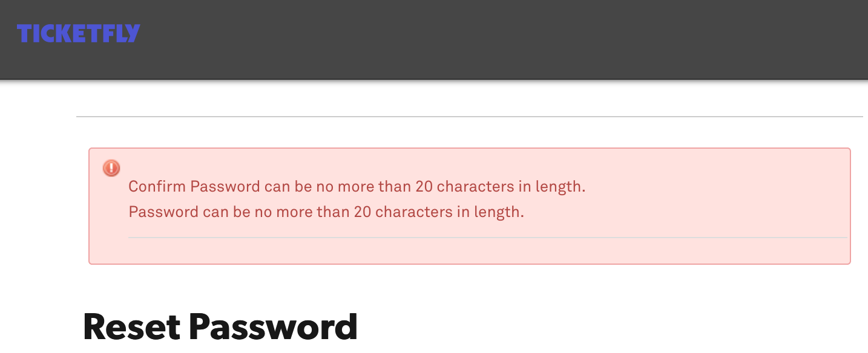The height and width of the screenshot is (353, 868).
Task: Click the horizontal rule above alert box
Action: [470, 116]
